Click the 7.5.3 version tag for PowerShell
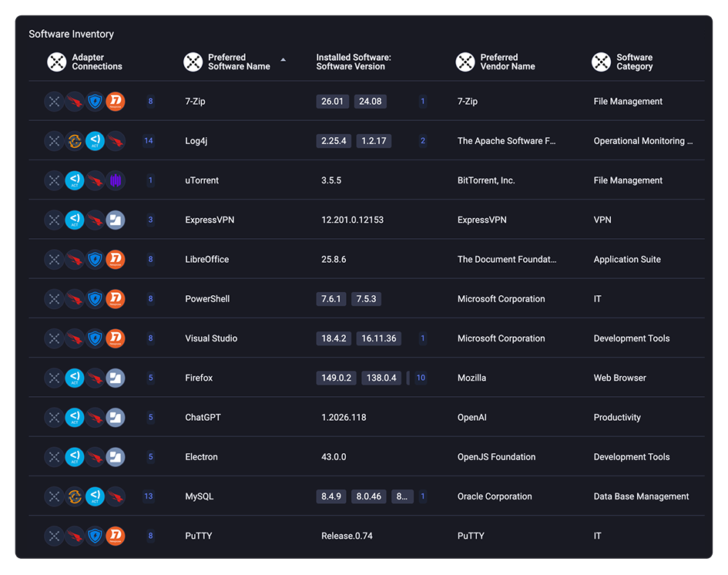The width and height of the screenshot is (728, 575). pyautogui.click(x=367, y=298)
